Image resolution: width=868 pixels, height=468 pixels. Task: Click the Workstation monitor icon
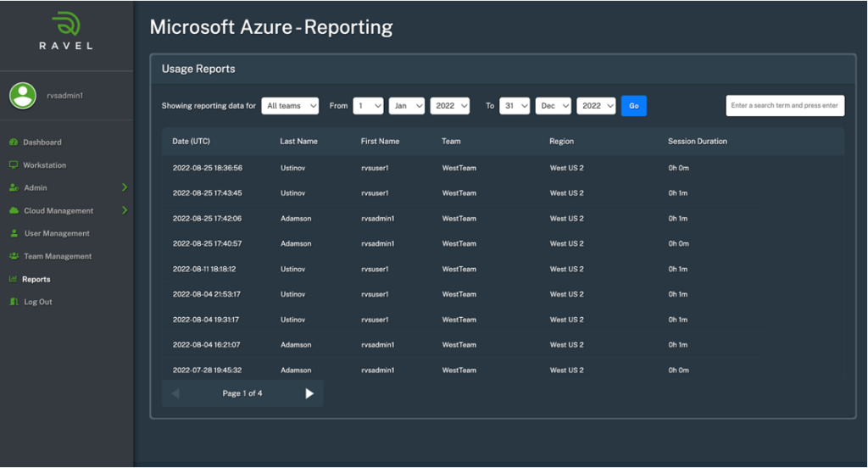14,165
